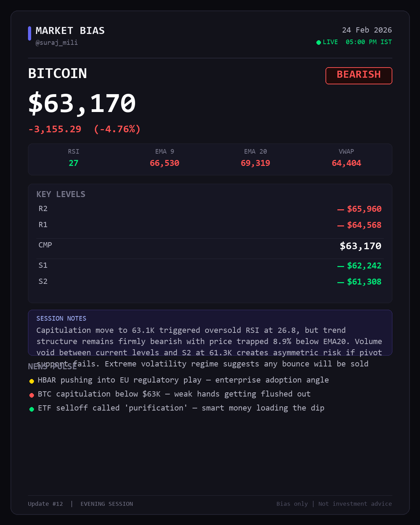The height and width of the screenshot is (525, 420).
Task: Open the @suraj_mili handle
Action: (x=57, y=43)
